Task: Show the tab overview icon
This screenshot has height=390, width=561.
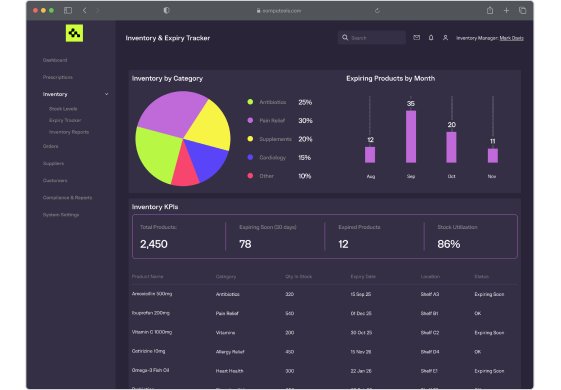Action: pos(522,11)
